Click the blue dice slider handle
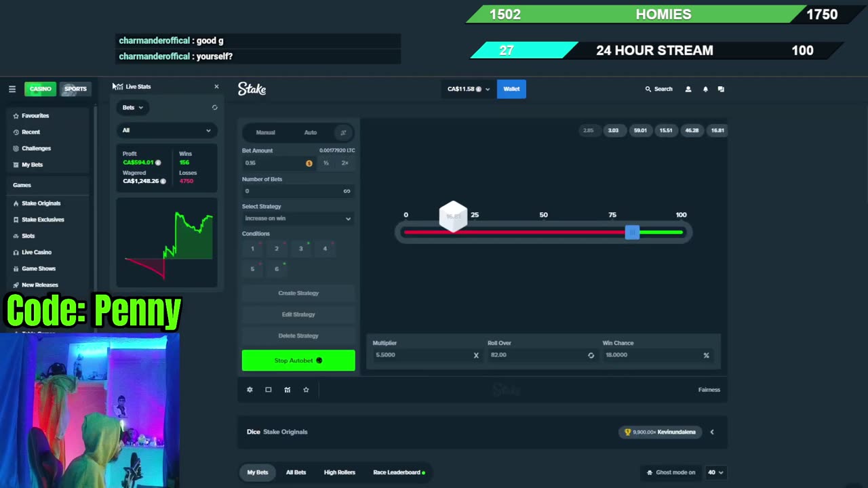The height and width of the screenshot is (488, 868). 632,232
